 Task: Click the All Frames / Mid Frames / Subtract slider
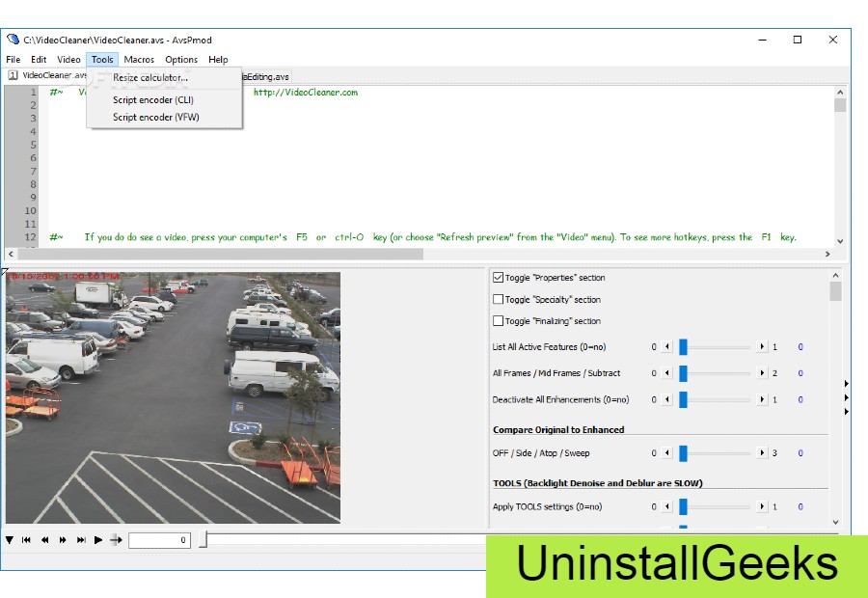[x=714, y=373]
